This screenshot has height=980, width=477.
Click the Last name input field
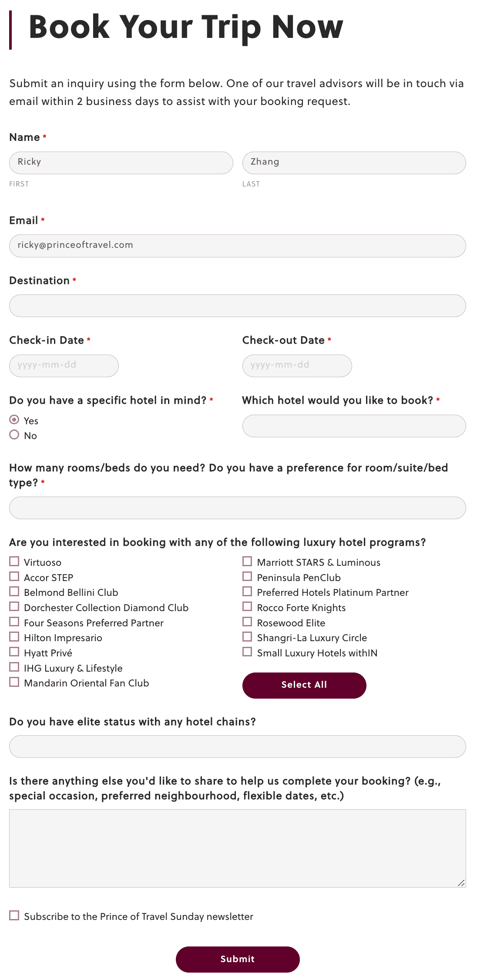pos(354,163)
